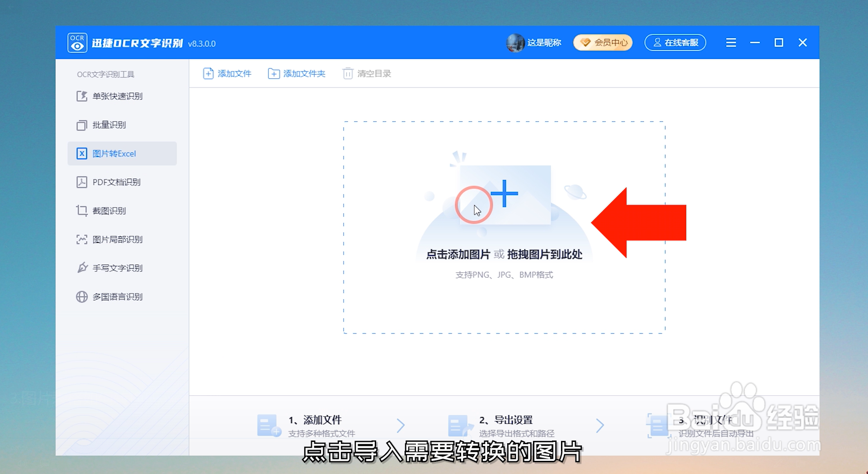Click the 支持PNG、JPG、BMP格式 hint text
The height and width of the screenshot is (474, 868).
(x=504, y=275)
